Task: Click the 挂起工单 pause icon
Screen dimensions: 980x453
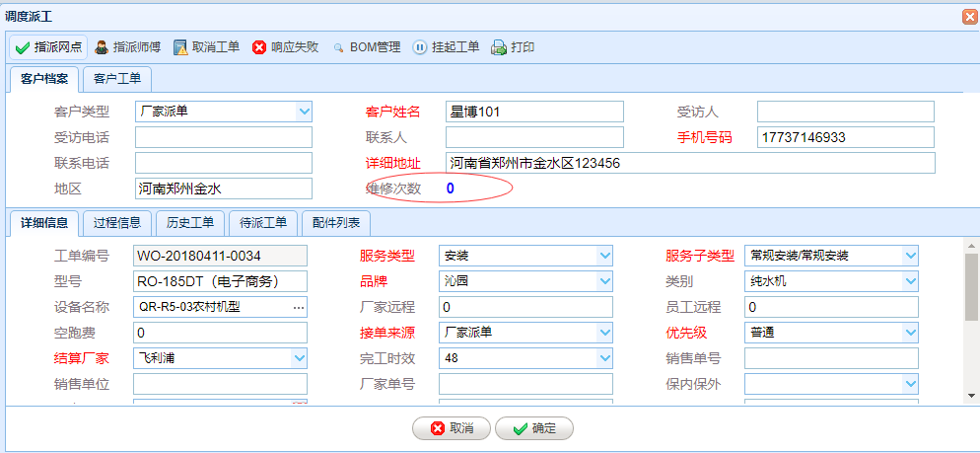Action: (x=420, y=47)
